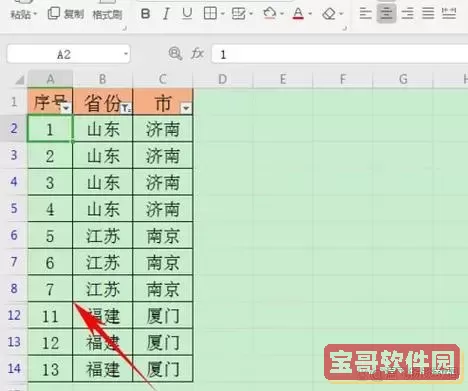Select cell 山东 in row 5
The image size is (468, 391).
tap(103, 209)
